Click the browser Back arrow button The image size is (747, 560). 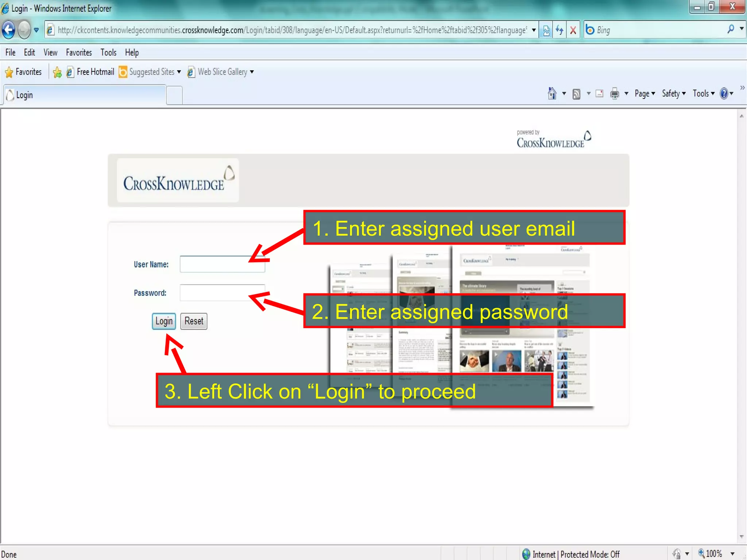[9, 30]
